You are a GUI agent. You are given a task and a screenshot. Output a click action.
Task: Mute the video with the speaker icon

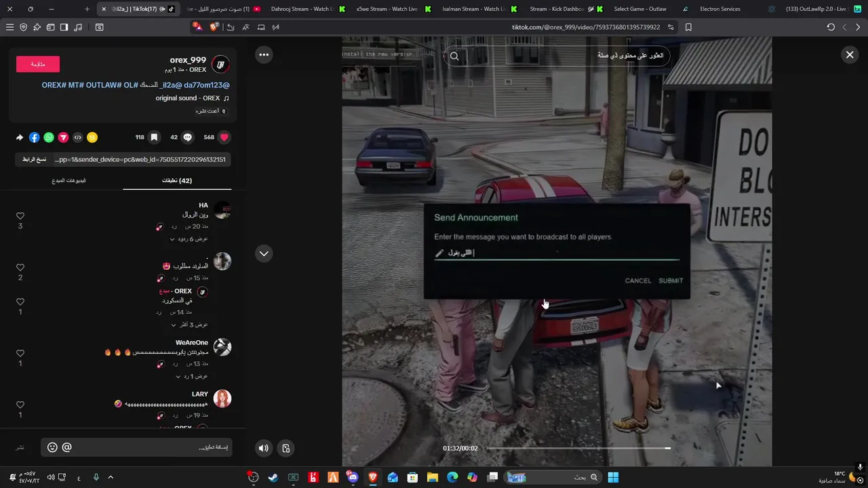pos(264,448)
